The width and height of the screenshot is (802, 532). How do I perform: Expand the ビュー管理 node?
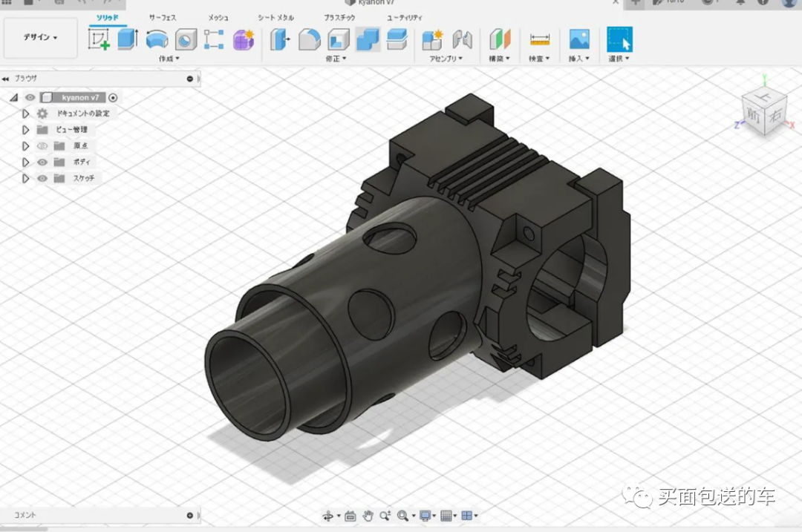click(x=25, y=130)
